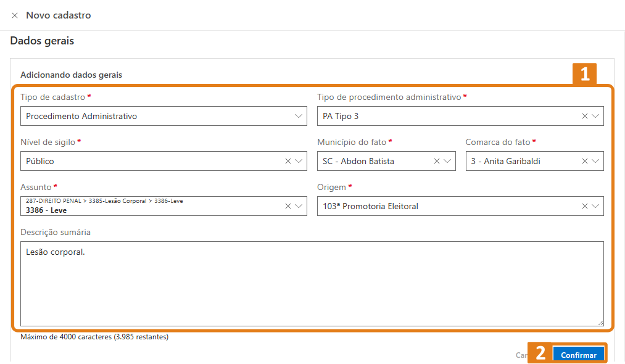Grab the description textarea resize handle

tap(600, 322)
